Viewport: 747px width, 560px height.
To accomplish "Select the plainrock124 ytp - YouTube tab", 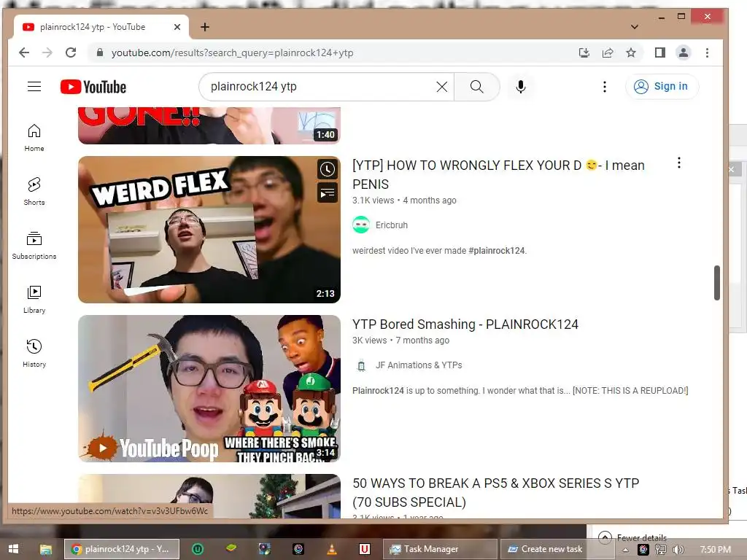I will point(101,27).
